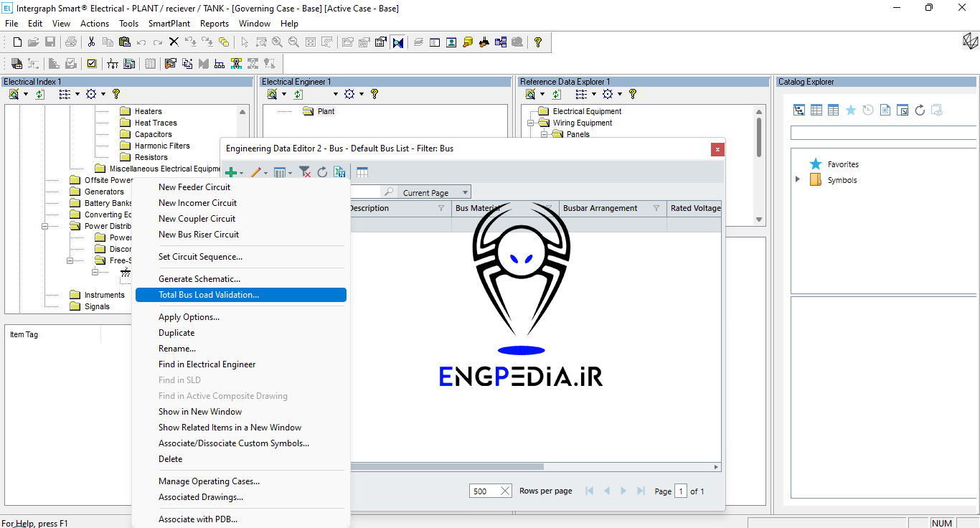The image size is (980, 528).
Task: Expand the Symbols node in Catalog Explorer
Action: (x=798, y=179)
